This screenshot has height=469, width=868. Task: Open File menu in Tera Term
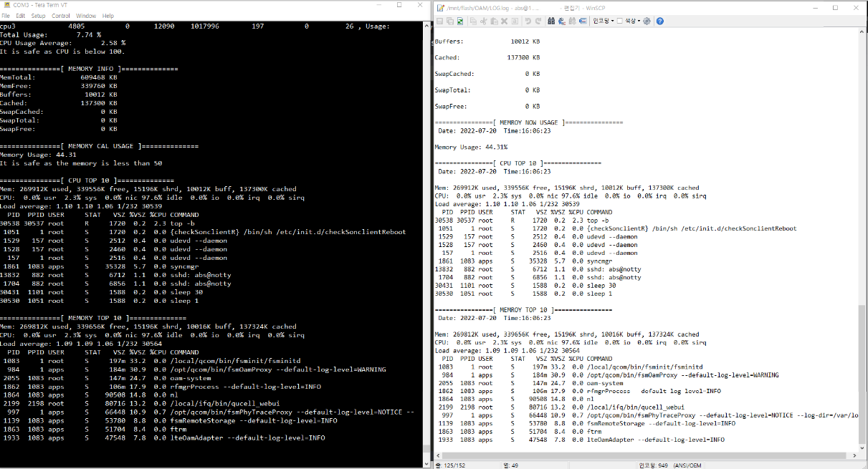(x=6, y=16)
